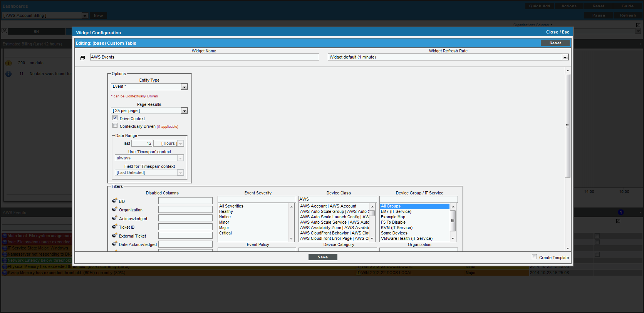Check the Drive Context checkbox
The height and width of the screenshot is (313, 644).
pos(115,118)
